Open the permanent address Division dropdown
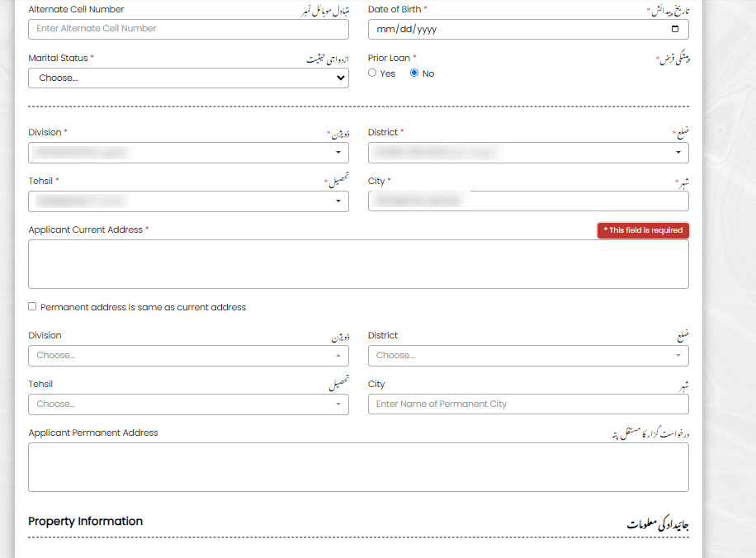756x558 pixels. 188,355
